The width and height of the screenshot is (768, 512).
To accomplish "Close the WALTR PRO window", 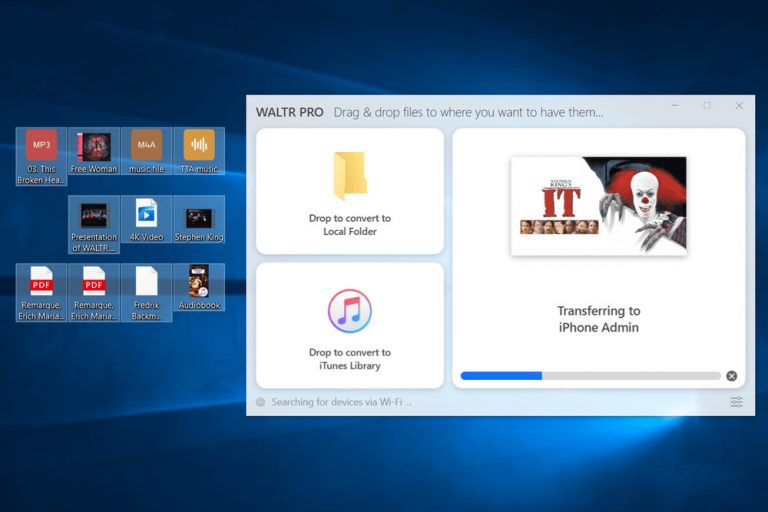I will [739, 105].
